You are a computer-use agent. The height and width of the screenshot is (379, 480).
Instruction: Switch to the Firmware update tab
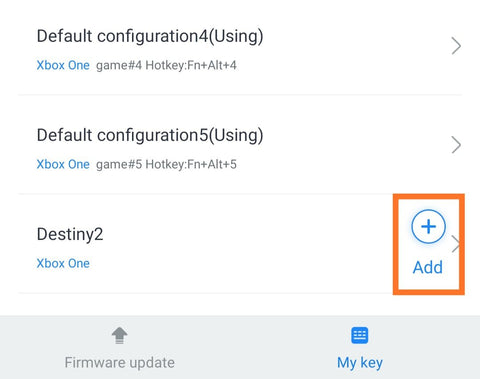[120, 347]
